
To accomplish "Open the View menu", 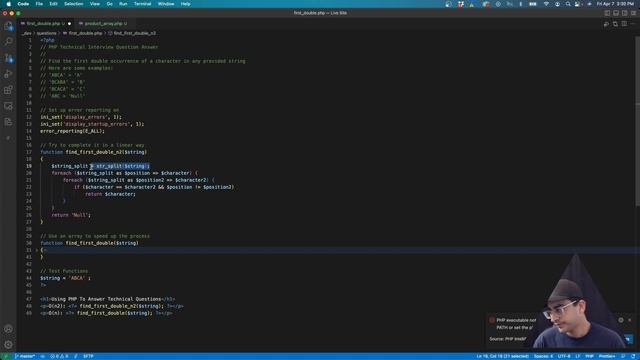I will click(x=95, y=4).
